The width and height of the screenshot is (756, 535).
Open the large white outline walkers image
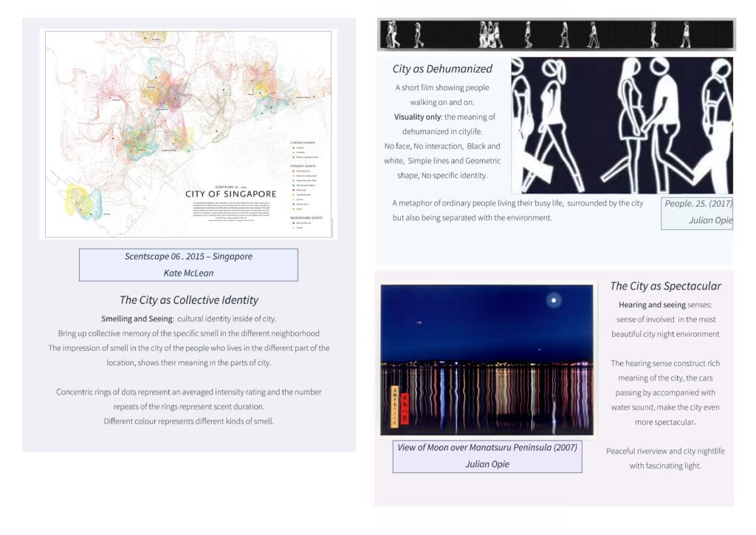coord(622,126)
